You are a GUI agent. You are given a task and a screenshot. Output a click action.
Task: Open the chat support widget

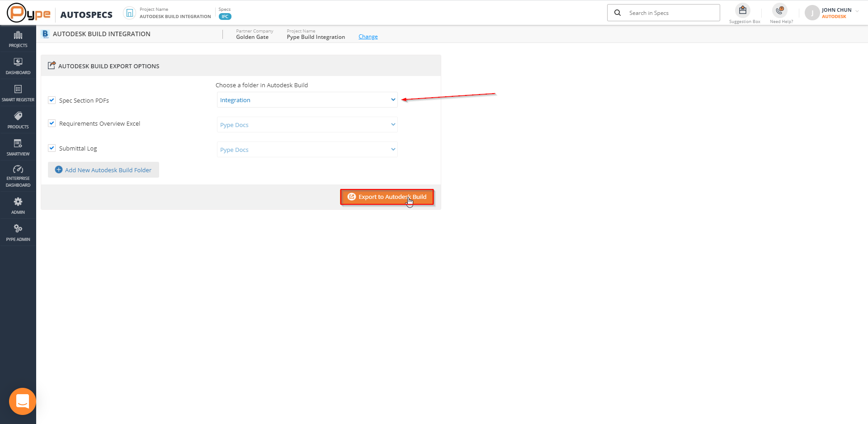pos(23,401)
